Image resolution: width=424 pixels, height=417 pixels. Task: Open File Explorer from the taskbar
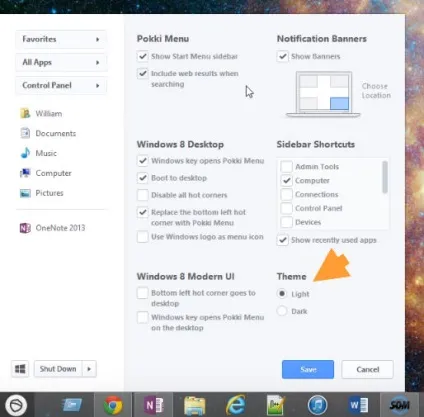click(x=195, y=406)
